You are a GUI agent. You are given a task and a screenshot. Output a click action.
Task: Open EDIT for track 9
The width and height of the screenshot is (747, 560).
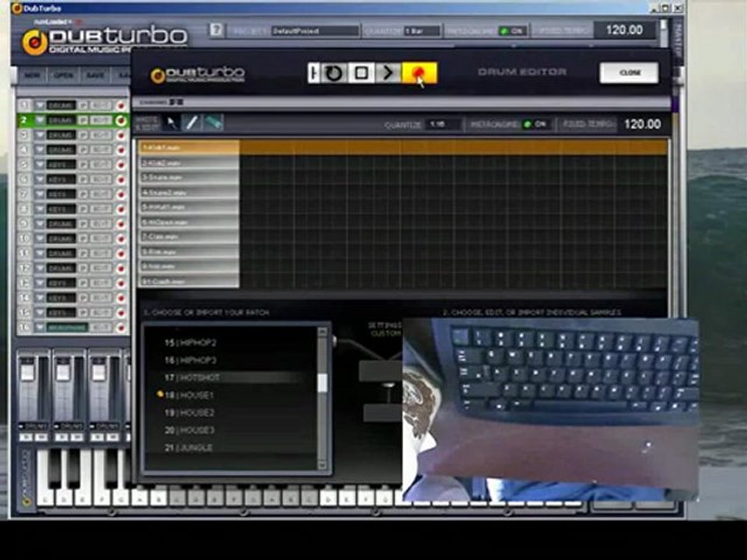point(101,224)
